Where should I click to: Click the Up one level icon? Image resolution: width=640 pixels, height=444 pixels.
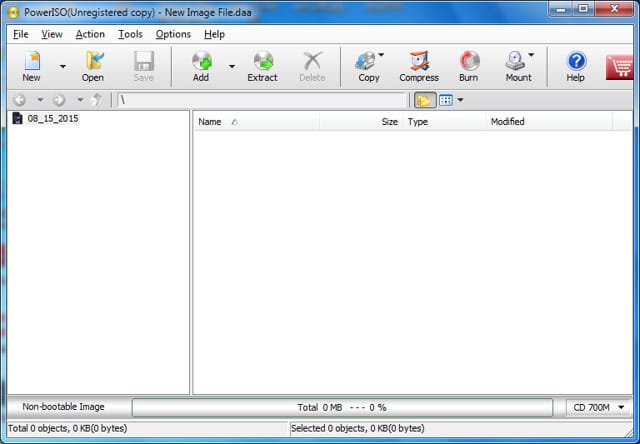coord(97,100)
